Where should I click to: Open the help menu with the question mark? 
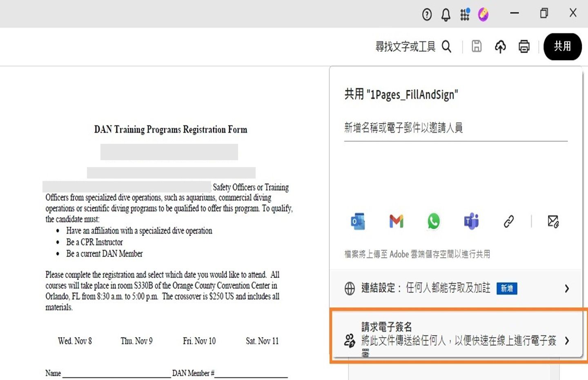427,14
